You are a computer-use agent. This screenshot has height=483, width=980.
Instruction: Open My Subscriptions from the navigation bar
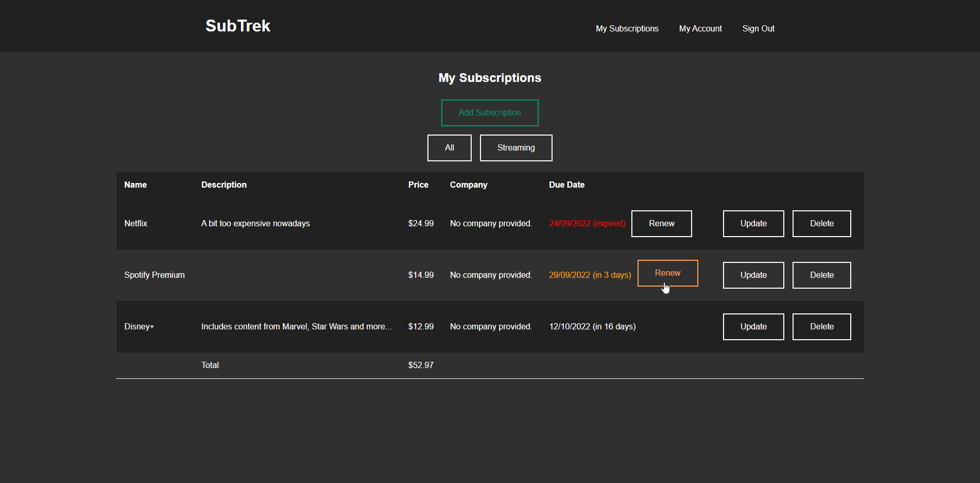click(627, 28)
